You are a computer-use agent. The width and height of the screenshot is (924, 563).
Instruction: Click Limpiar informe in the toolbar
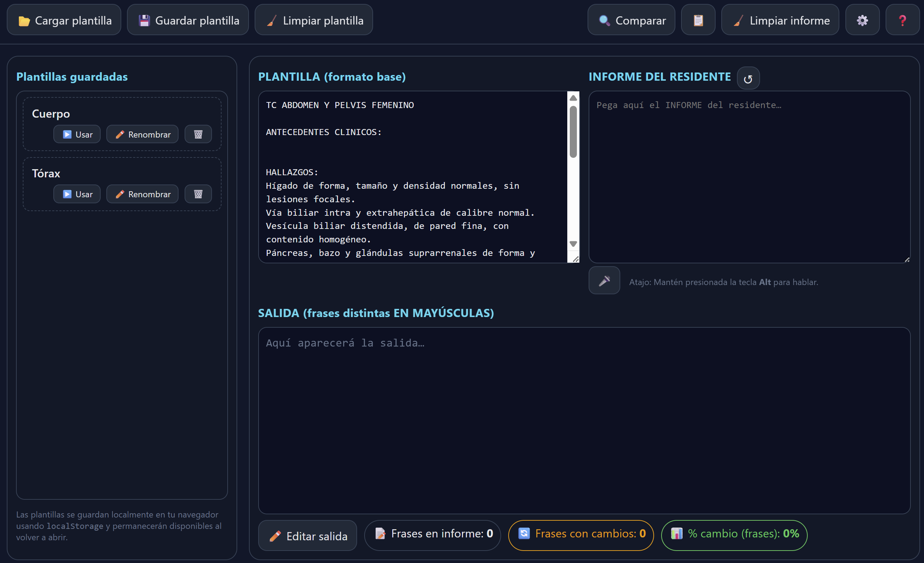780,20
